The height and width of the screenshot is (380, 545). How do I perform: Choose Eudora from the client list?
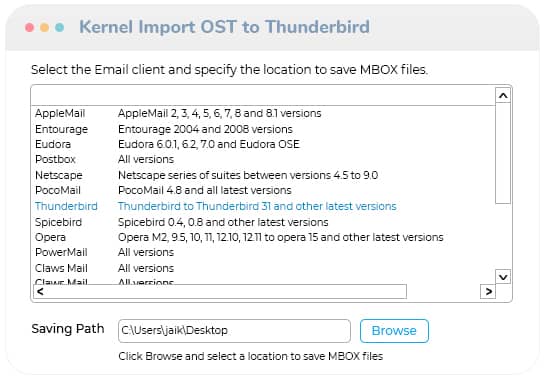[x=263, y=144]
